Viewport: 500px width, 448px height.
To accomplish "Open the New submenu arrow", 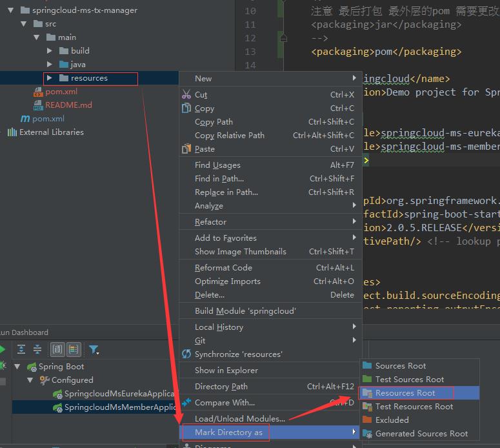I will pyautogui.click(x=354, y=78).
